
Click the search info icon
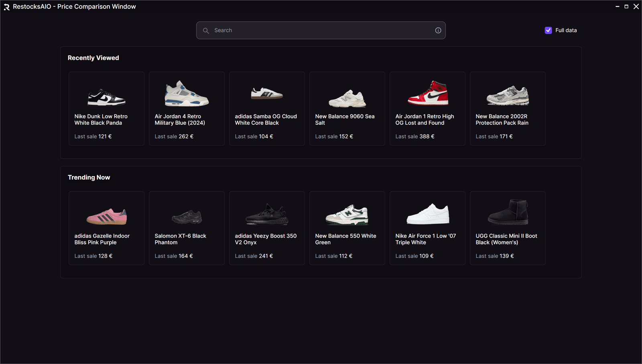(438, 31)
